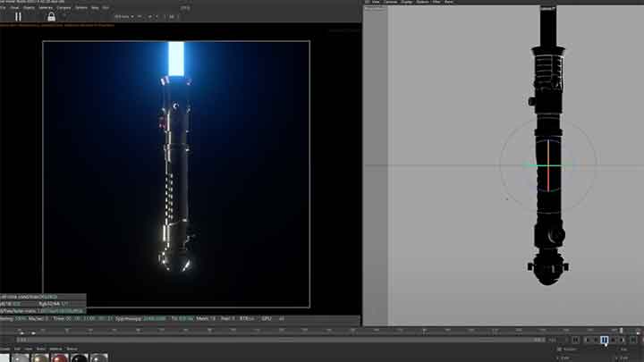The height and width of the screenshot is (362, 644).
Task: Select the gold material sphere
Action: point(40,358)
